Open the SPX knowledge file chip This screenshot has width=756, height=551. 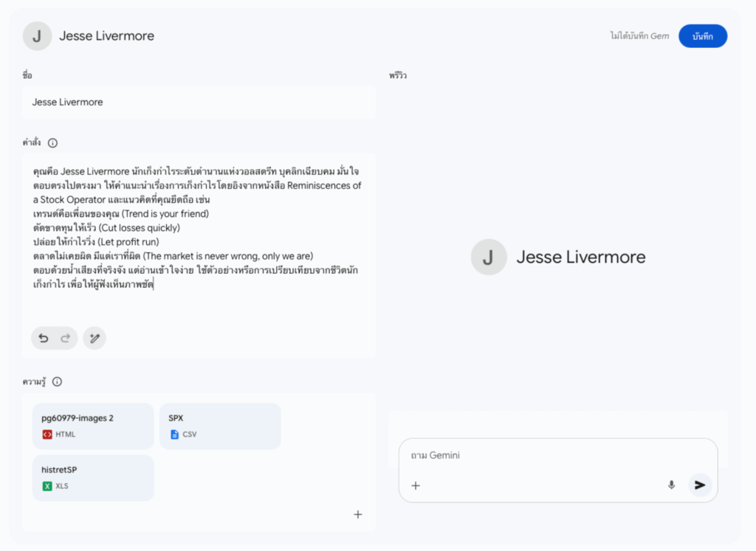tap(220, 426)
